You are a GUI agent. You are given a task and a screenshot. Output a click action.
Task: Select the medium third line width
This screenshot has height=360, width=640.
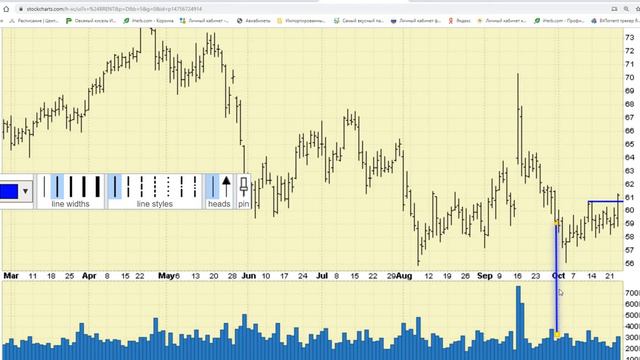click(x=71, y=187)
